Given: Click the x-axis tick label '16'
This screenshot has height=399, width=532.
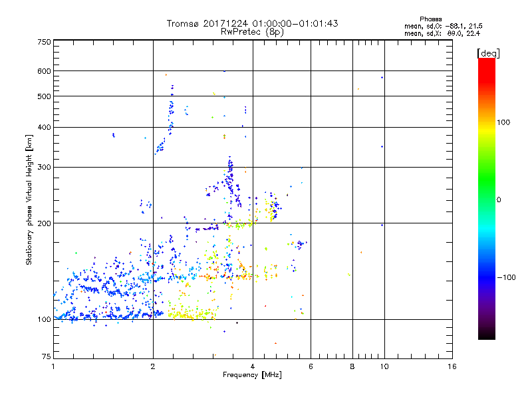Looking at the screenshot, I should click(452, 366).
